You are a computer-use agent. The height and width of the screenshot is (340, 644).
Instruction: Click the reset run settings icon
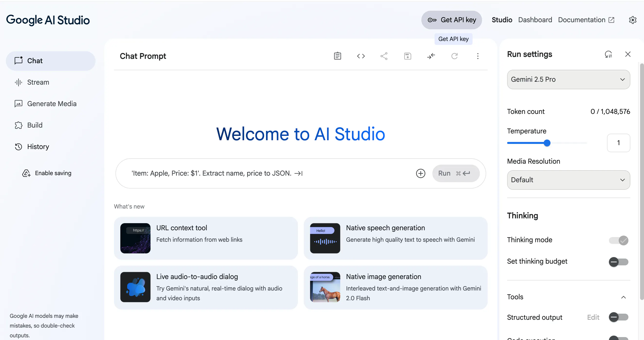click(608, 54)
